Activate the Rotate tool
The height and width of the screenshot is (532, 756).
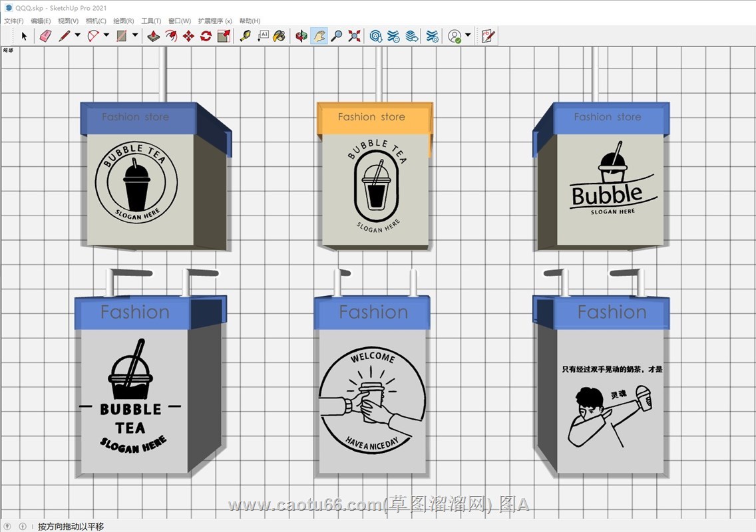point(206,36)
